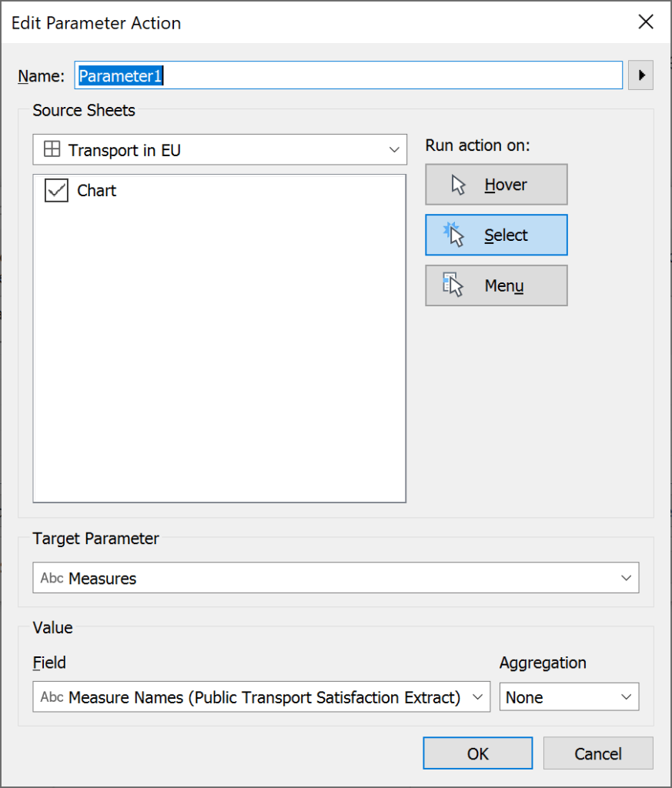Set run action on Hover
The height and width of the screenshot is (788, 672).
tap(496, 185)
